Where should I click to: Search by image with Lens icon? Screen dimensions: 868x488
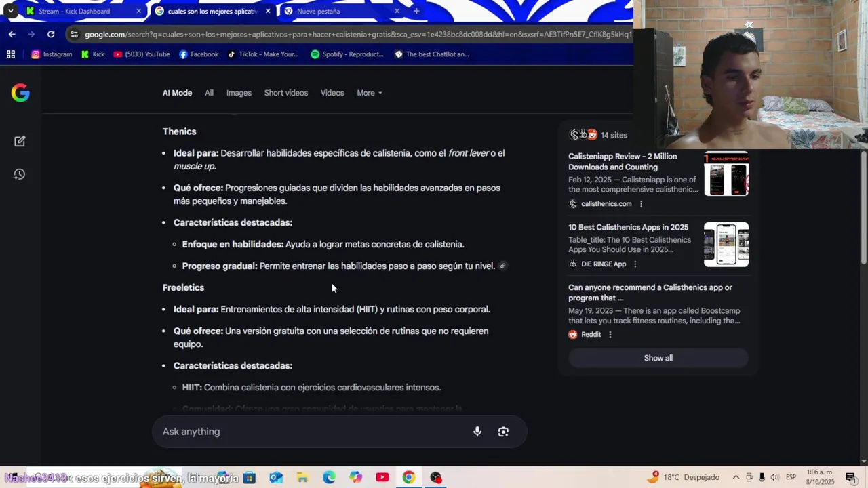(x=503, y=432)
